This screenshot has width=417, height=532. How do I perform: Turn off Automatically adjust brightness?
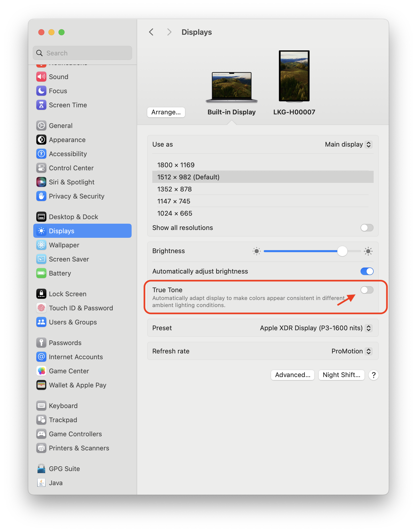tap(367, 271)
